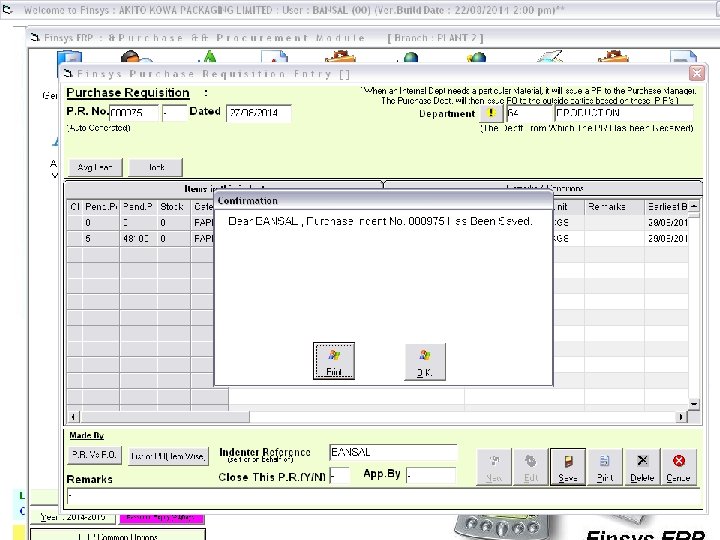Screen dimensions: 720x540
Task: Click the Common Options panel label
Action: pyautogui.click(x=118, y=536)
